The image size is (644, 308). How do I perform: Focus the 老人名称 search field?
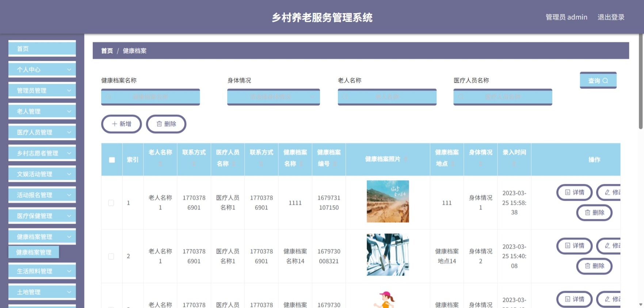(x=387, y=97)
